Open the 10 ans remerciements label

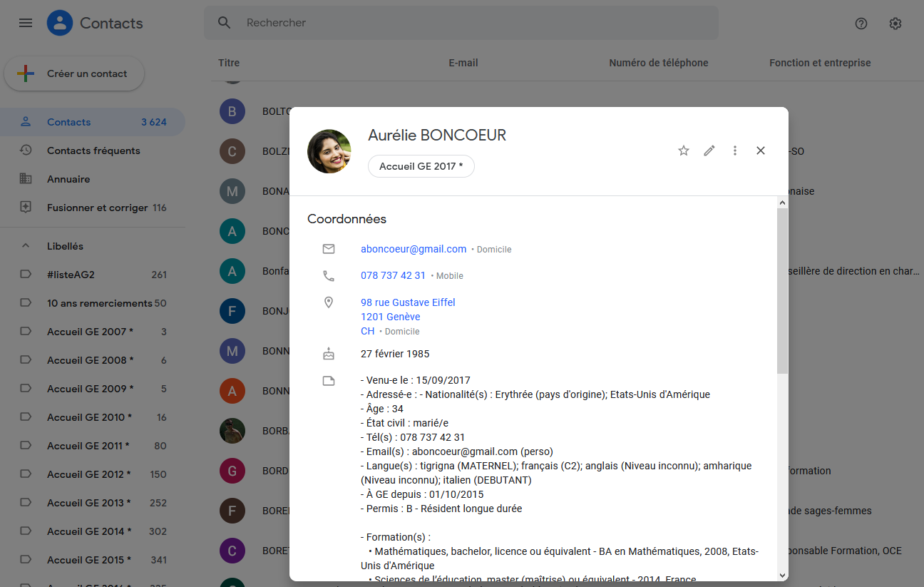click(93, 303)
